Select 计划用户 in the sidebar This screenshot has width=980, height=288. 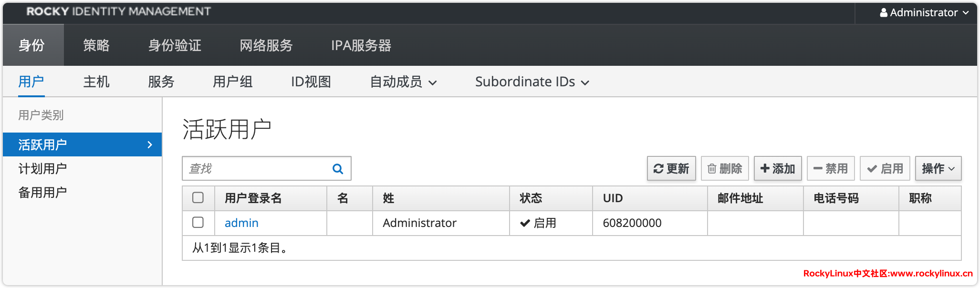coord(42,168)
